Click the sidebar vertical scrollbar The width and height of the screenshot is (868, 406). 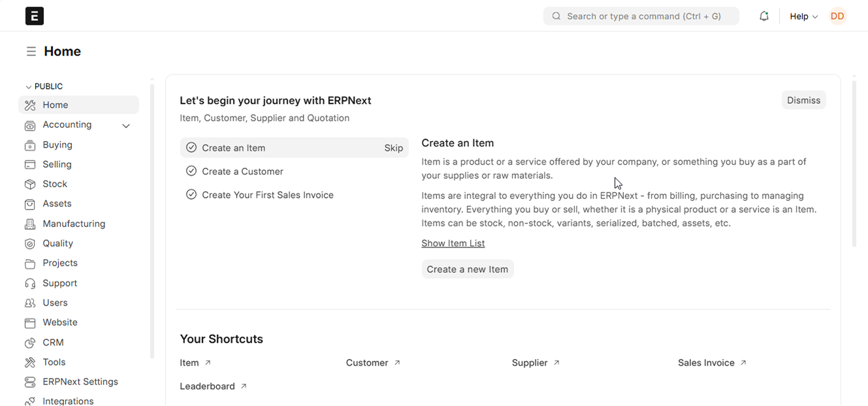pyautogui.click(x=152, y=222)
